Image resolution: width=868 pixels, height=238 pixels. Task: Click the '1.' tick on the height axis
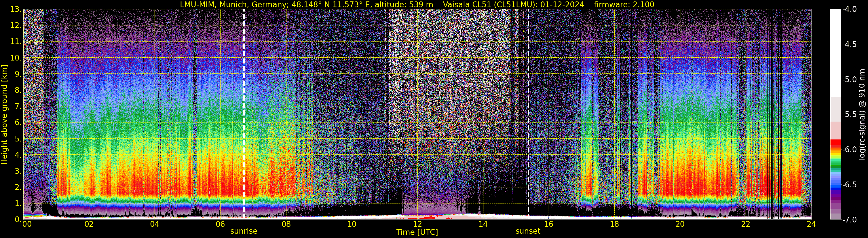click(x=18, y=203)
